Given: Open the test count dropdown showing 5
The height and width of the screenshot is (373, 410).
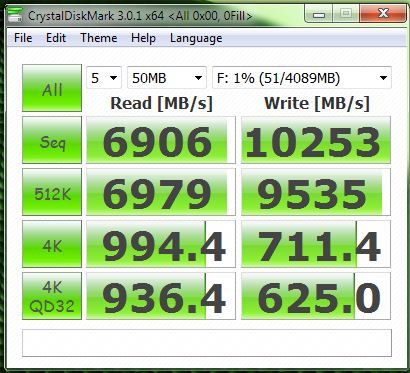Looking at the screenshot, I should click(104, 78).
